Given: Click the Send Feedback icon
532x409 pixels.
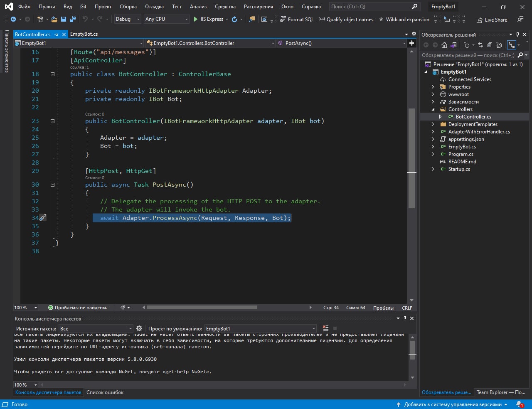Looking at the screenshot, I should [x=520, y=19].
